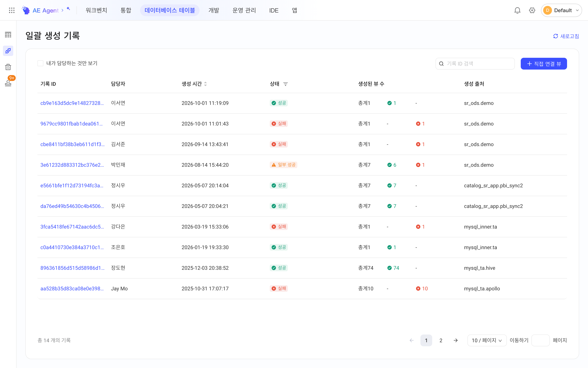The image size is (588, 368).
Task: Open the 운영 관리 menu
Action: click(244, 10)
